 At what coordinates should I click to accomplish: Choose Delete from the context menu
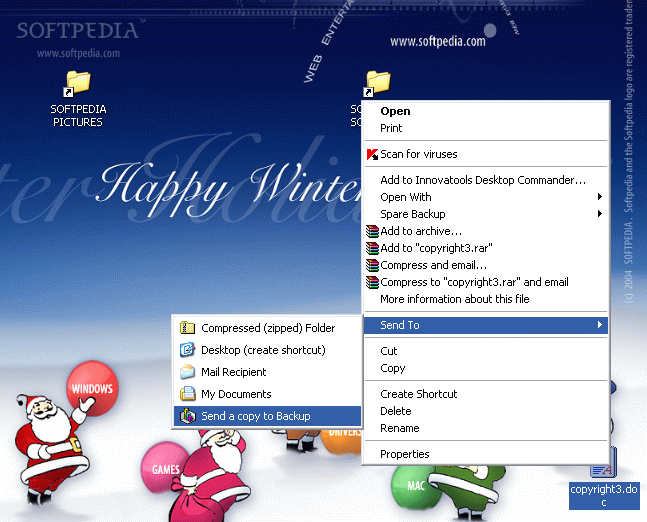tap(486, 411)
